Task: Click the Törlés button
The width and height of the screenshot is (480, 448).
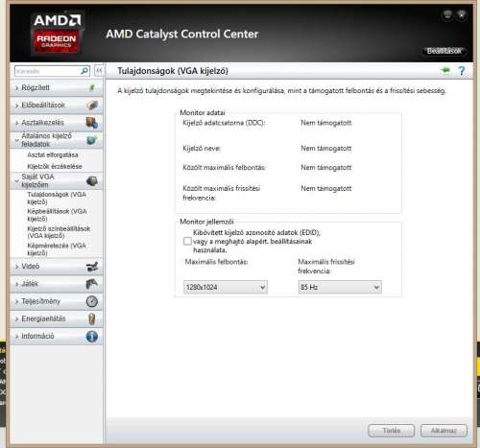Action: [391, 431]
